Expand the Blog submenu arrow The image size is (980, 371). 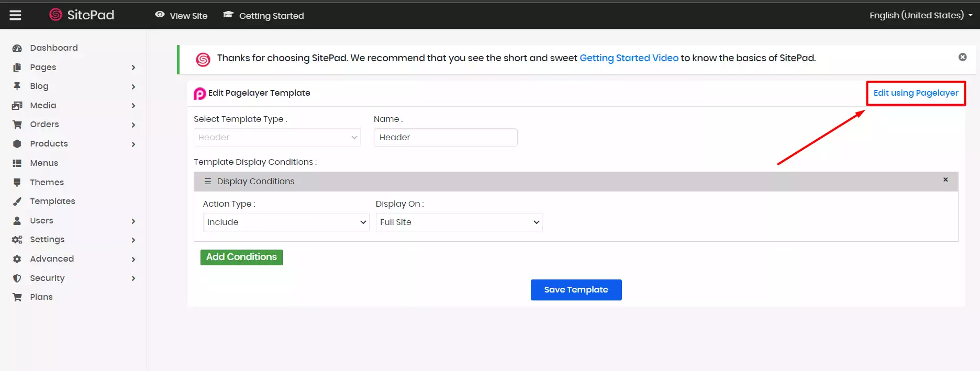click(133, 87)
